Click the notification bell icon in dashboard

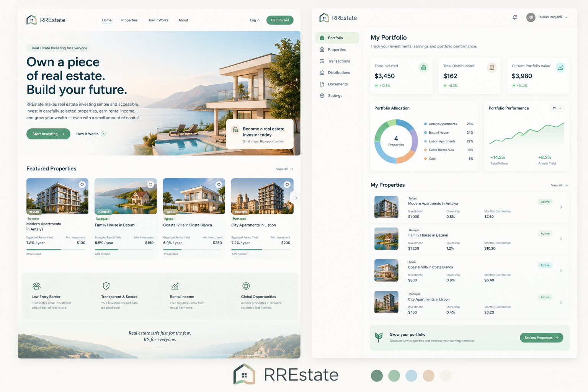tap(514, 17)
